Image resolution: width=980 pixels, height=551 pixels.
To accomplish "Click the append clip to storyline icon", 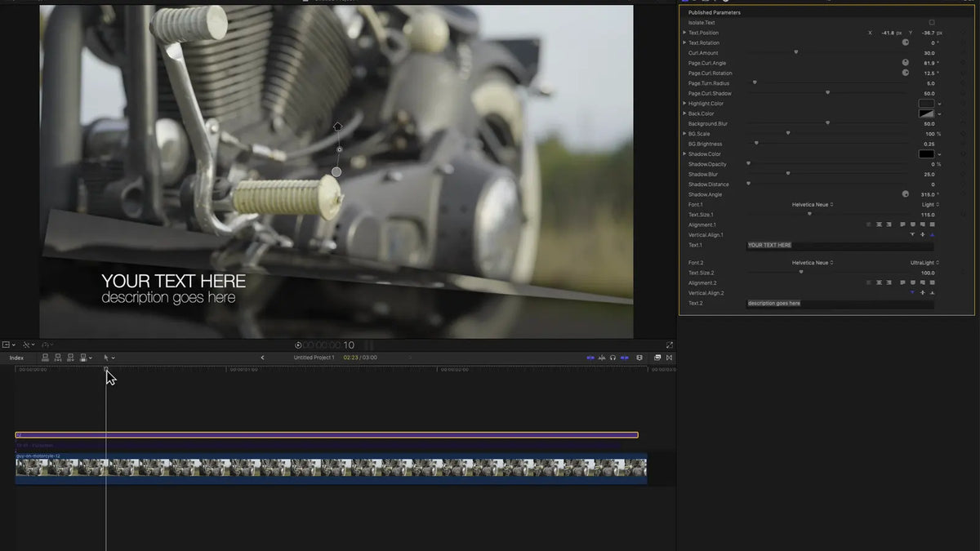I will [71, 358].
